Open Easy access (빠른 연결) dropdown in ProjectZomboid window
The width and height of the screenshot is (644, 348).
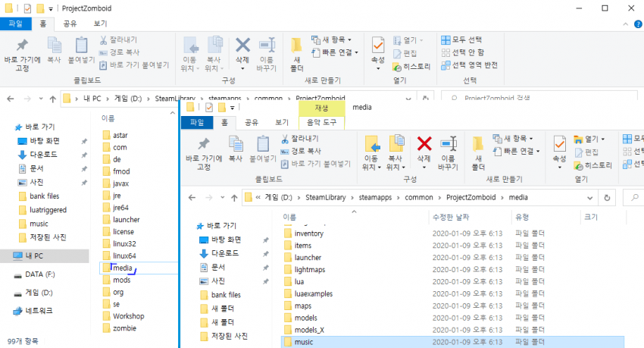[334, 52]
